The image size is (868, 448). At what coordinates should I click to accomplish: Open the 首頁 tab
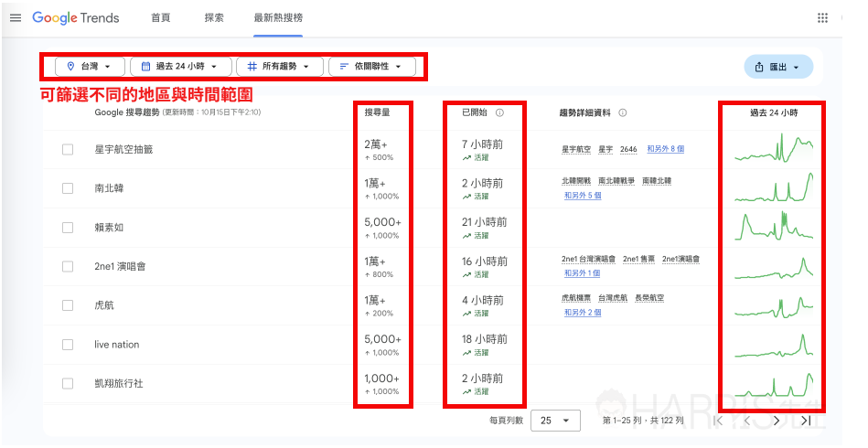click(161, 17)
